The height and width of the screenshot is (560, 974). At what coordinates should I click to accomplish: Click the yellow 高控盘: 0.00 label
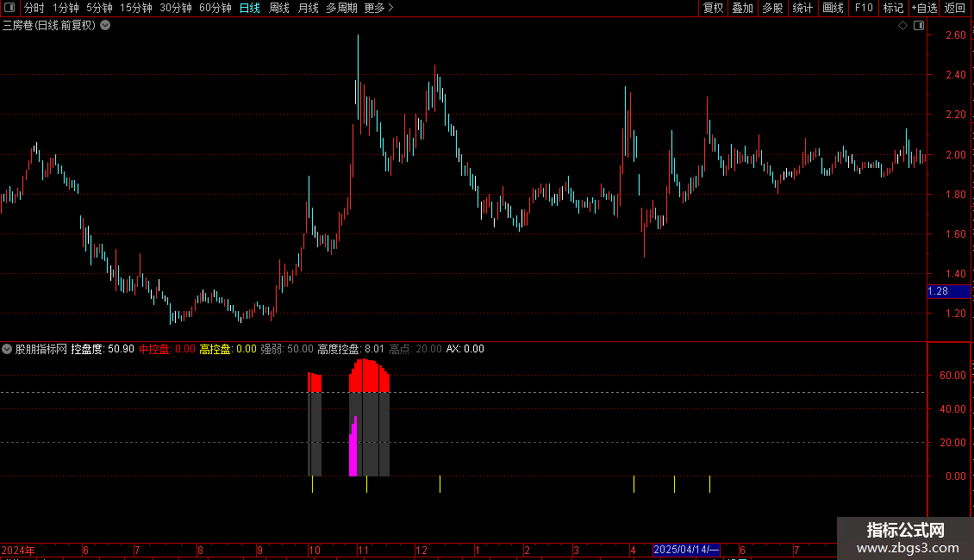228,349
